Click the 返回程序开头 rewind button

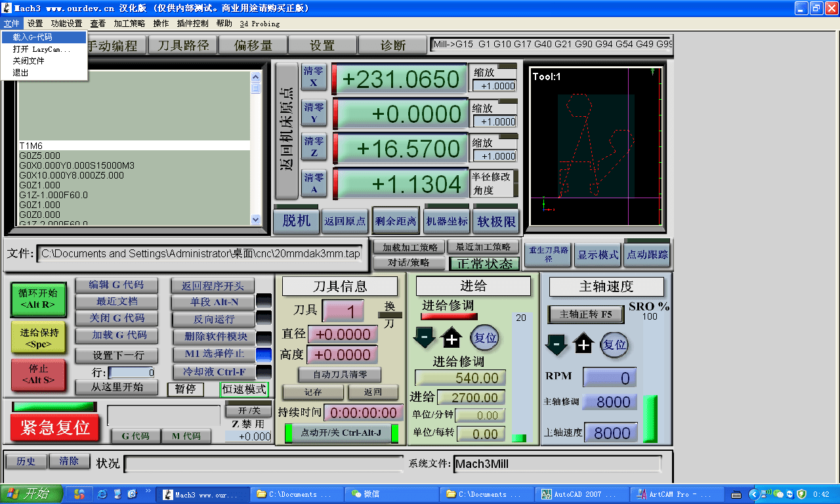213,286
